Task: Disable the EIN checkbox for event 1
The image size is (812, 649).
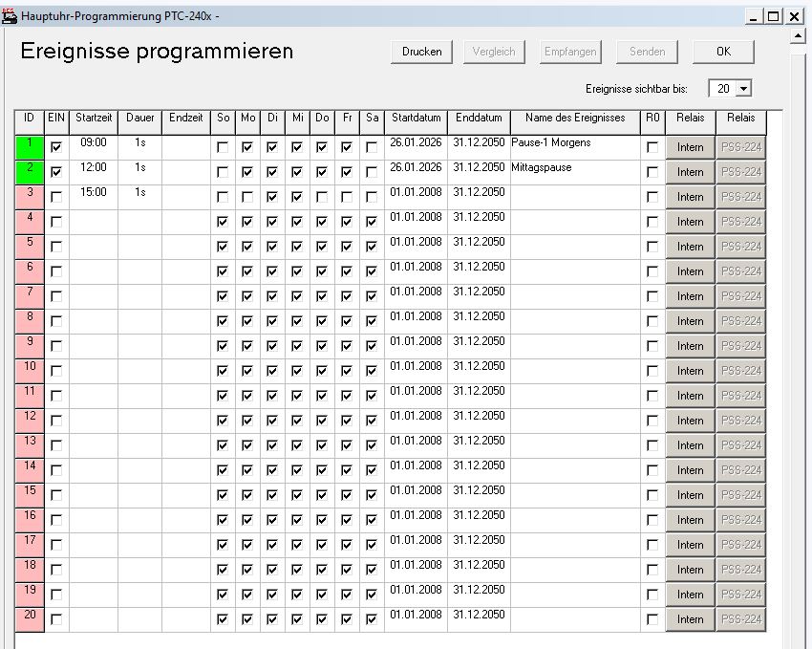Action: pyautogui.click(x=56, y=148)
